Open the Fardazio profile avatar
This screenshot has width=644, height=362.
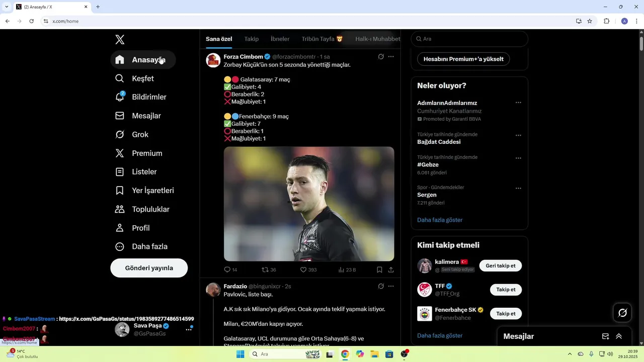coord(213,290)
